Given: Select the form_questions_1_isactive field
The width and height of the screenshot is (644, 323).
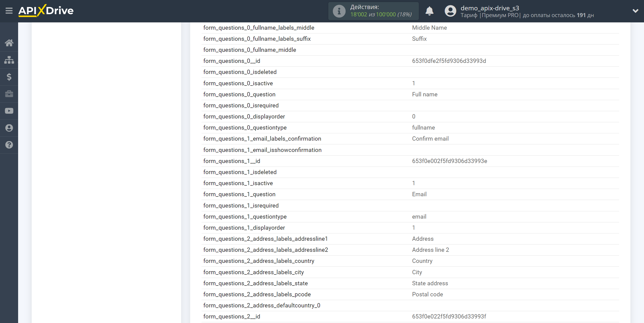Looking at the screenshot, I should pyautogui.click(x=238, y=183).
